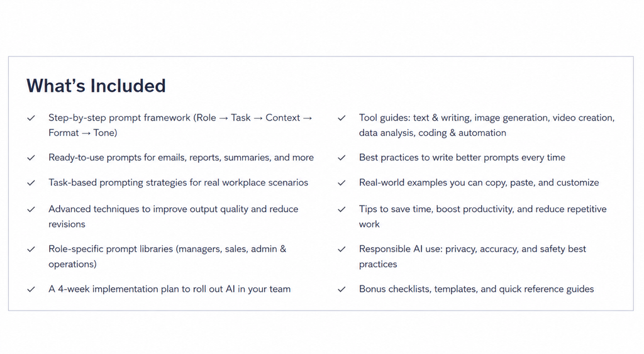Screen dimensions: 644x354
Task: Click the Tool guides description text
Action: 487,125
